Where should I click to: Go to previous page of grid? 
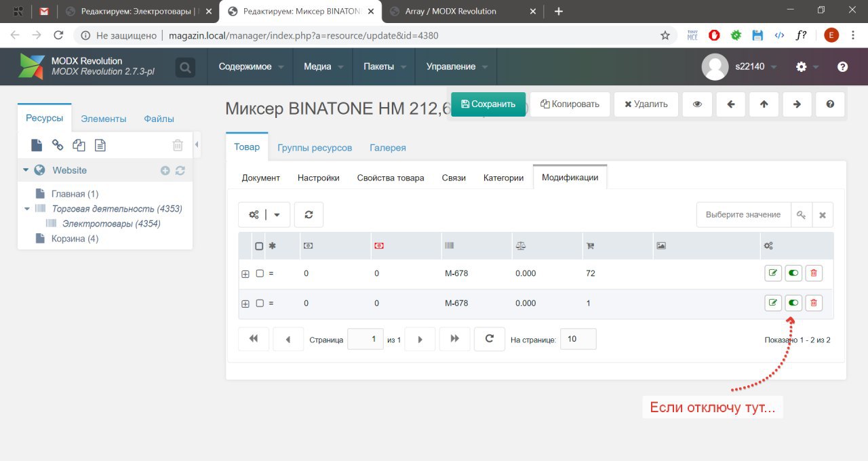click(288, 339)
